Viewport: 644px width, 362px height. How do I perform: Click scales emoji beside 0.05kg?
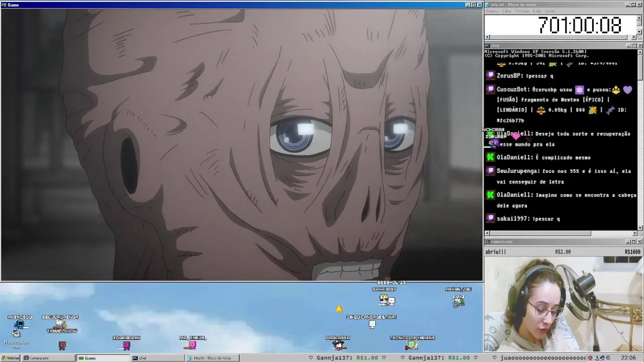point(541,110)
